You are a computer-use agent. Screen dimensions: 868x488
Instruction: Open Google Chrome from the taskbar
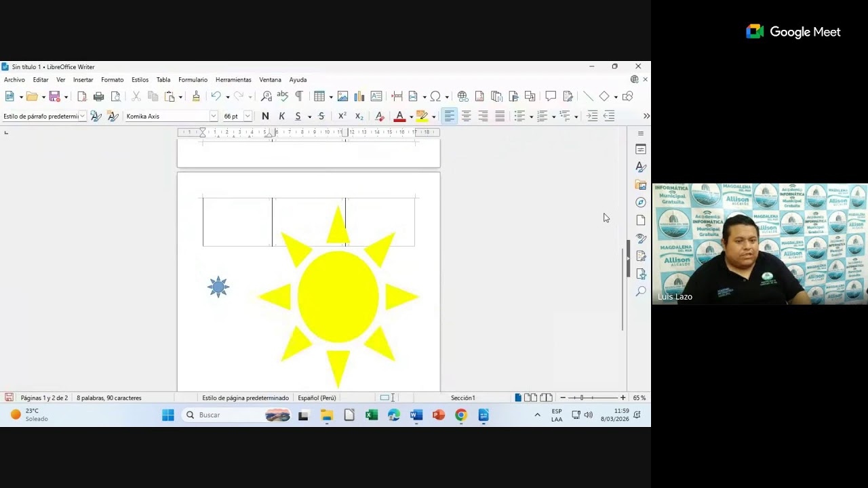461,415
